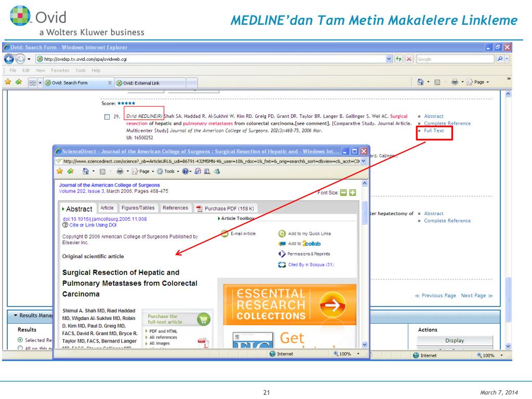The image size is (532, 399).
Task: Open Complete Reference link for result 29
Action: tap(447, 124)
